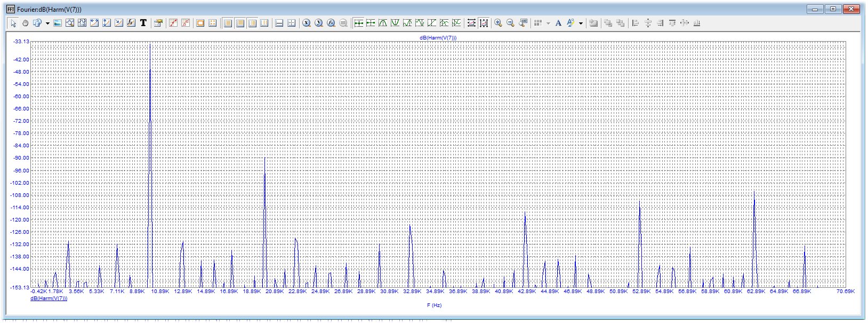The image size is (868, 323).
Task: Click the 100 percent zoom icon
Action: click(523, 23)
